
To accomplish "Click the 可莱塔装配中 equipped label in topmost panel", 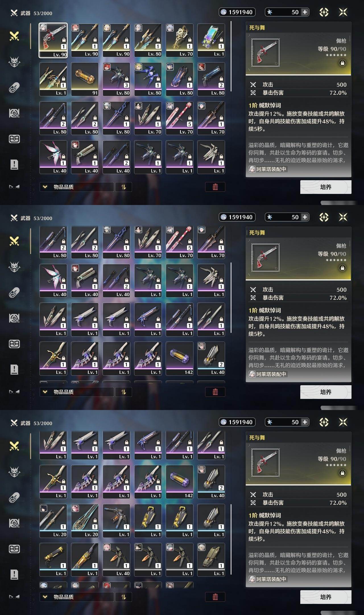I will [268, 169].
